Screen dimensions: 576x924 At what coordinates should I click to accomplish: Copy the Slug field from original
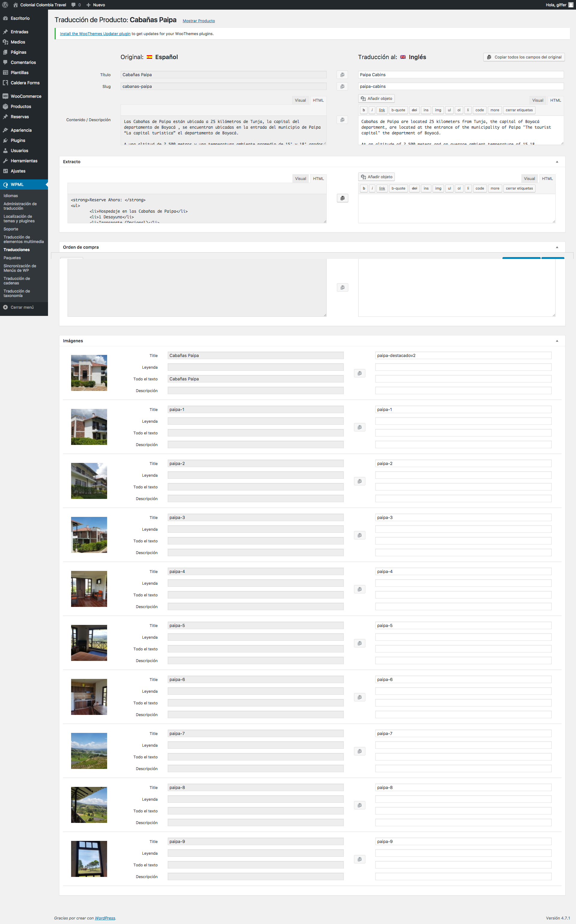click(342, 86)
